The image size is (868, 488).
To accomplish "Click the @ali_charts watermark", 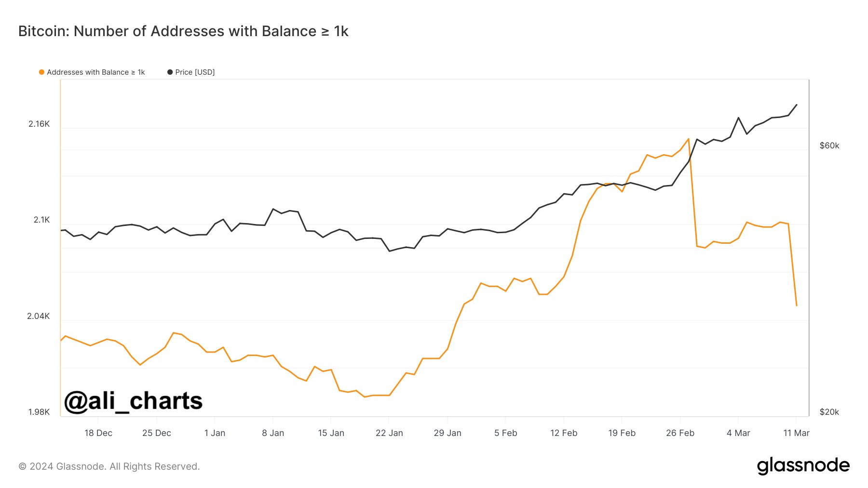I will click(x=133, y=401).
